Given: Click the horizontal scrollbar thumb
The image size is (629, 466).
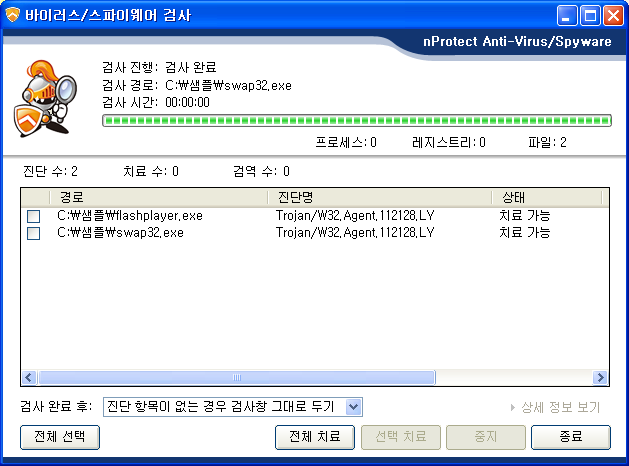Looking at the screenshot, I should pyautogui.click(x=237, y=377).
